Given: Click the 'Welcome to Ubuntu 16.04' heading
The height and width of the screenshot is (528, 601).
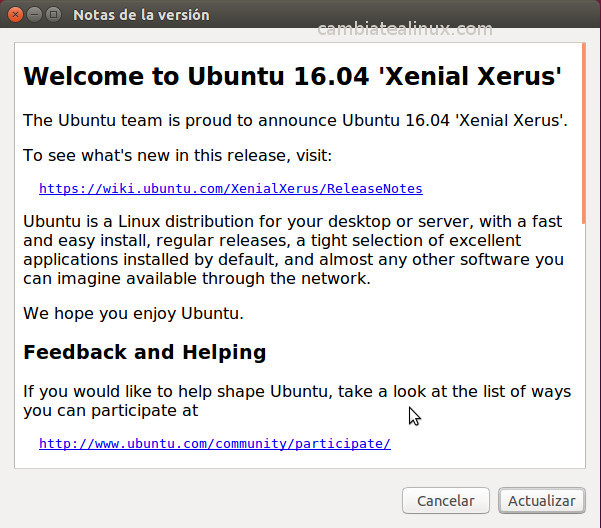Looking at the screenshot, I should 292,76.
